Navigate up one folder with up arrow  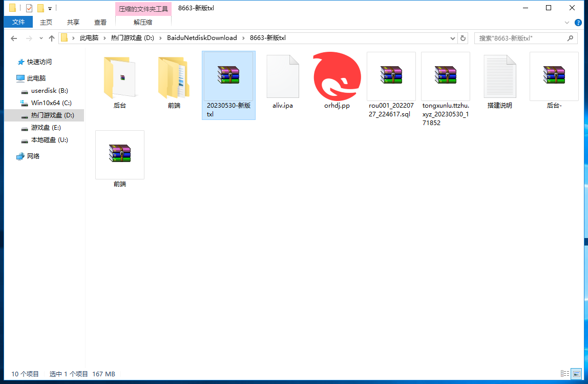51,38
